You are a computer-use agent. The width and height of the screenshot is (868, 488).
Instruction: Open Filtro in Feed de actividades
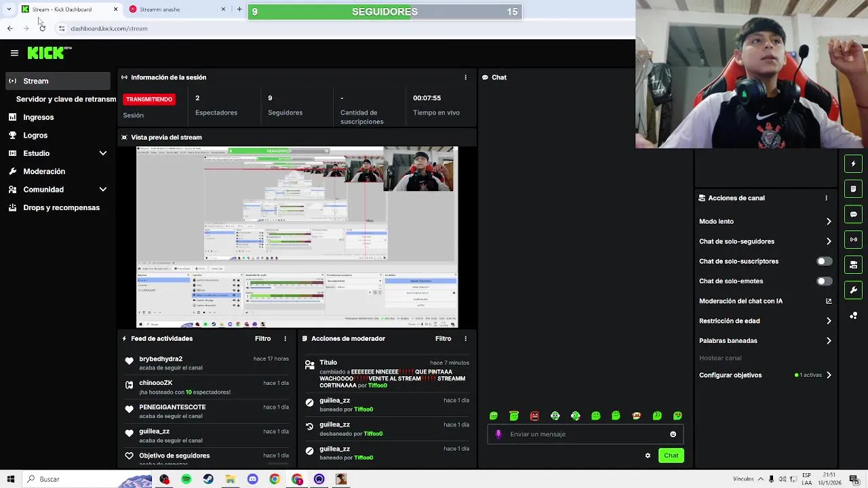(x=262, y=338)
